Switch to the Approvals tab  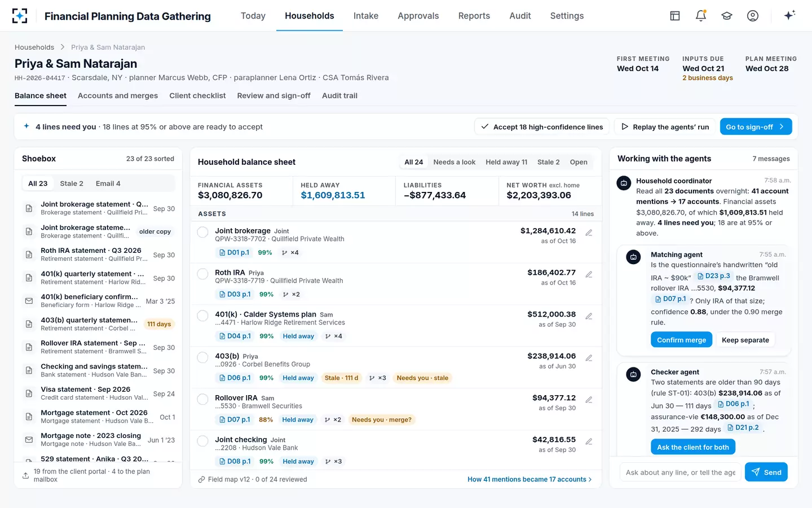pos(418,16)
